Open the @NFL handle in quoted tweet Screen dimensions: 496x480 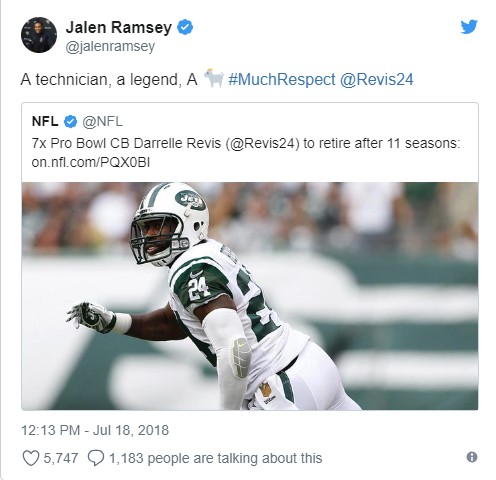coord(102,121)
